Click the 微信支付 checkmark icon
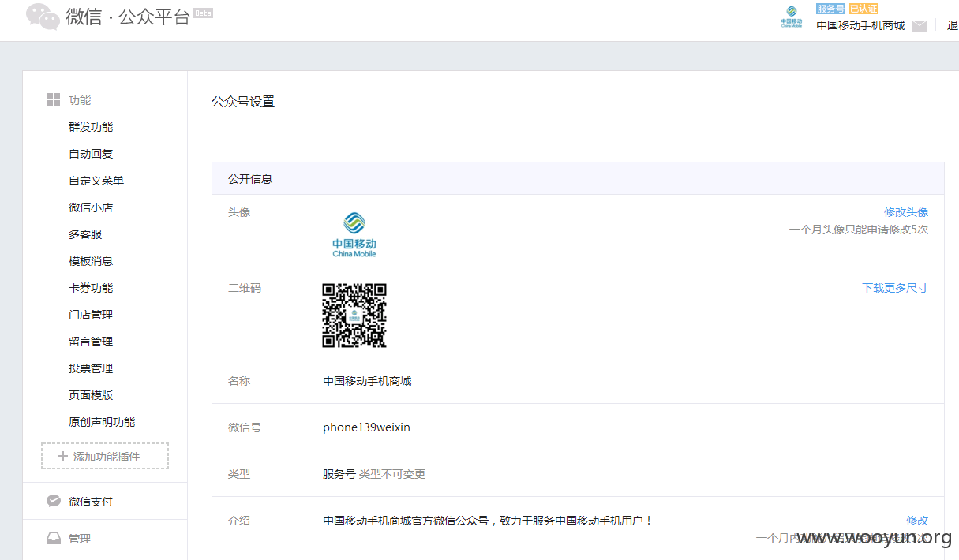The image size is (959, 560). [x=54, y=501]
